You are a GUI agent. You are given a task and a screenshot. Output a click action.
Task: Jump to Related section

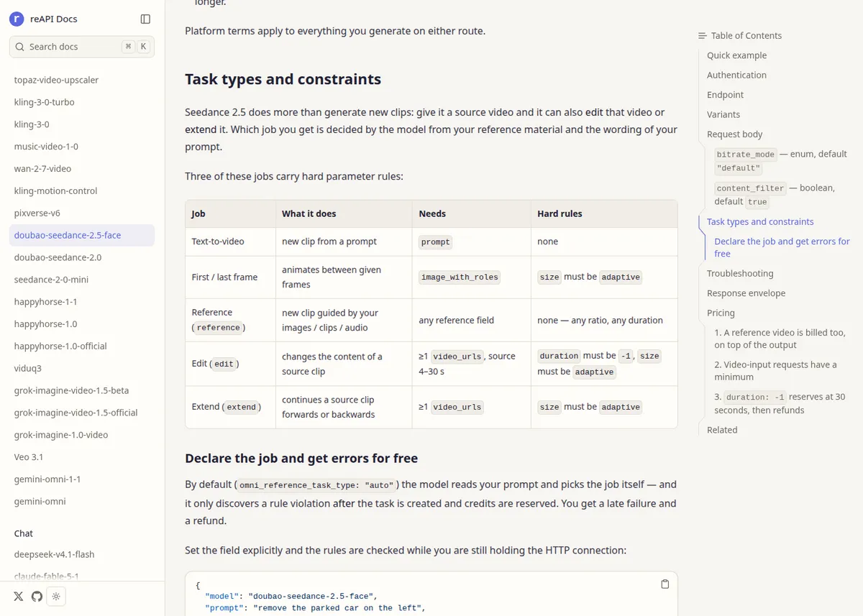pos(722,430)
